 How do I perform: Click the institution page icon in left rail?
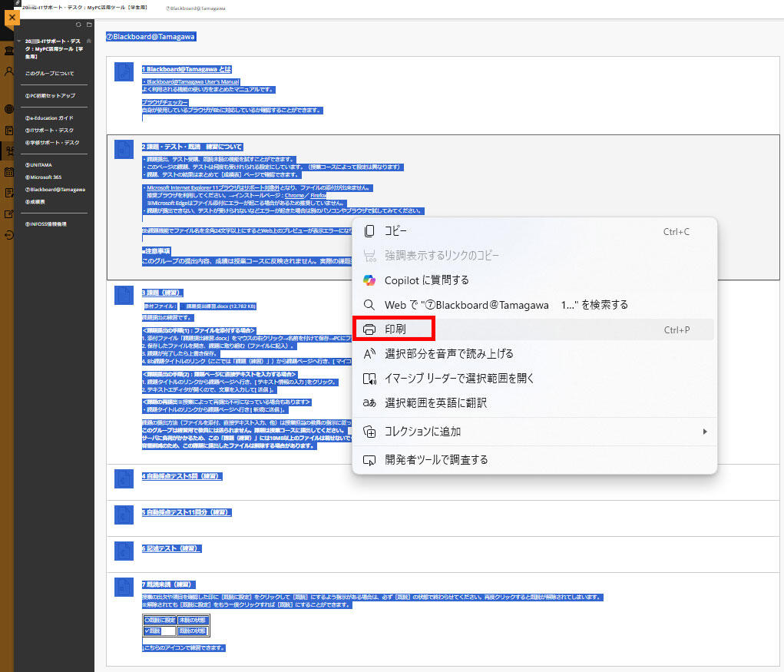click(8, 51)
